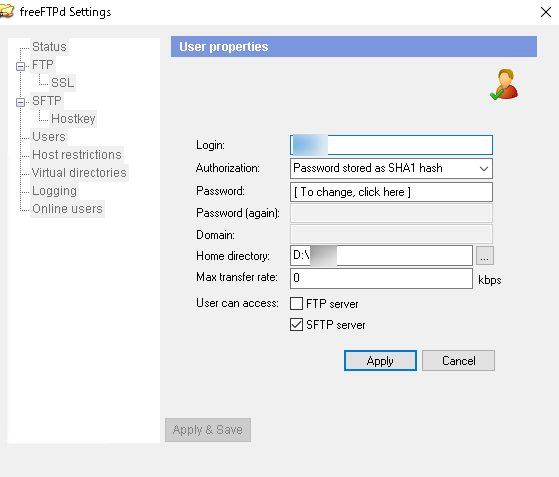Browse for home directory with ellipsis button
This screenshot has height=477, width=559.
point(484,256)
